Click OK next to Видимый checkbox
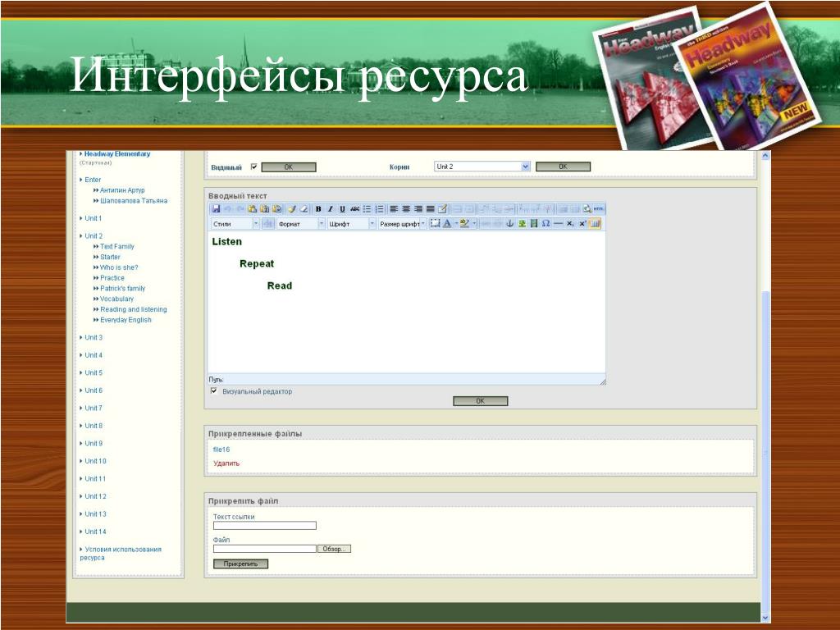The width and height of the screenshot is (840, 630). click(289, 167)
